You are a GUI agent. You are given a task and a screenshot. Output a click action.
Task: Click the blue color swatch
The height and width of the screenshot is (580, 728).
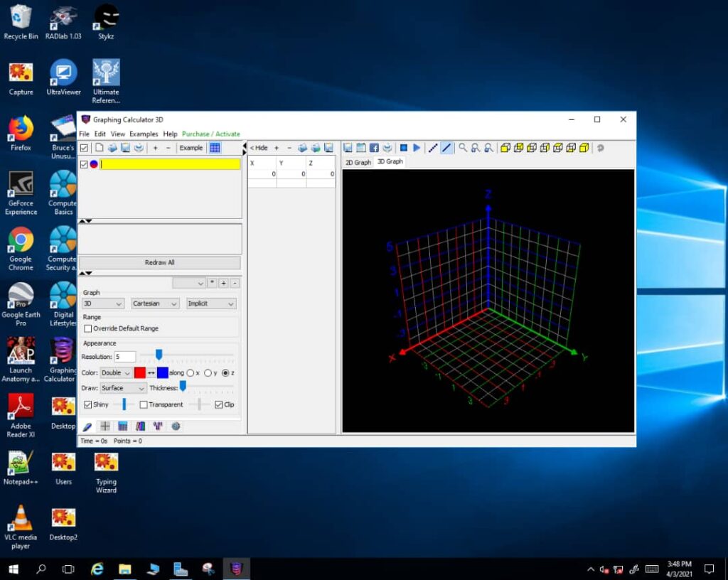click(163, 372)
